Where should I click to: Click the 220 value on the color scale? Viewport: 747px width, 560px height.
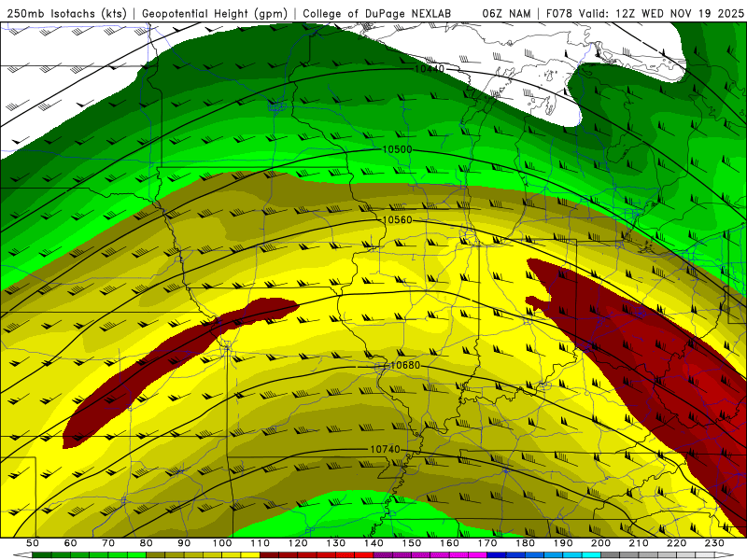pos(676,543)
